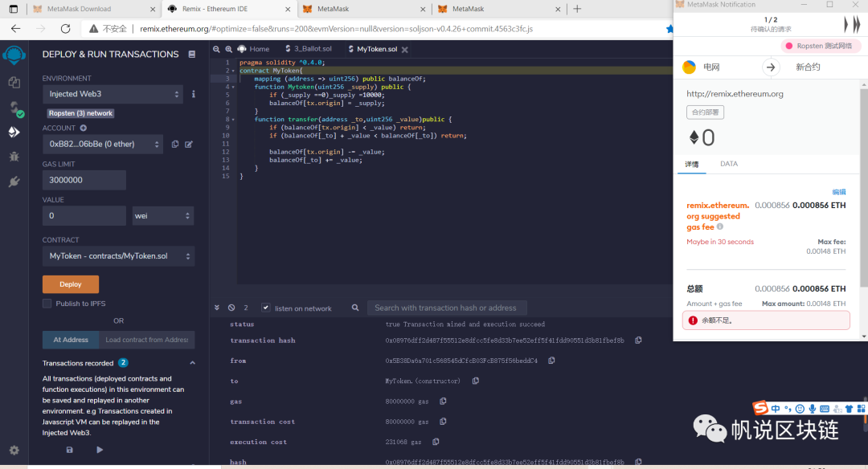Copy the gas value
Image resolution: width=868 pixels, height=469 pixels.
pos(443,401)
